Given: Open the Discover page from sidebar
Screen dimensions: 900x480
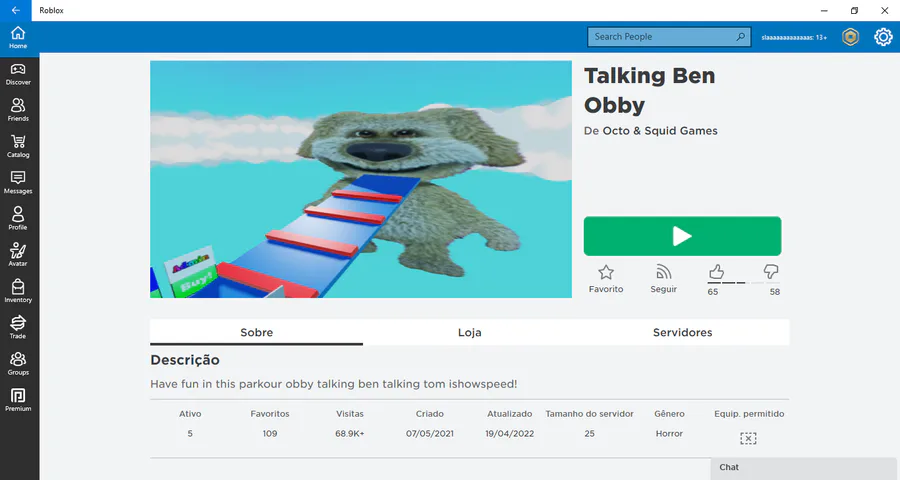Looking at the screenshot, I should pyautogui.click(x=18, y=75).
